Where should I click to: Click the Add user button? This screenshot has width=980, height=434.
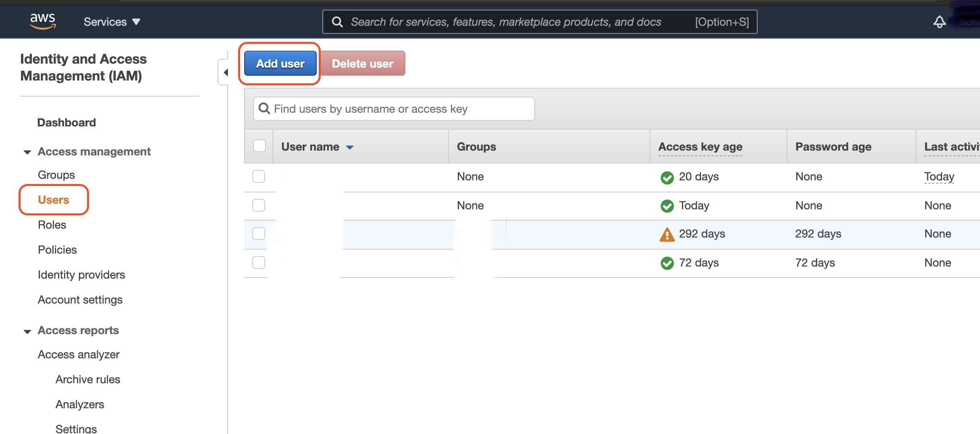[x=280, y=64]
